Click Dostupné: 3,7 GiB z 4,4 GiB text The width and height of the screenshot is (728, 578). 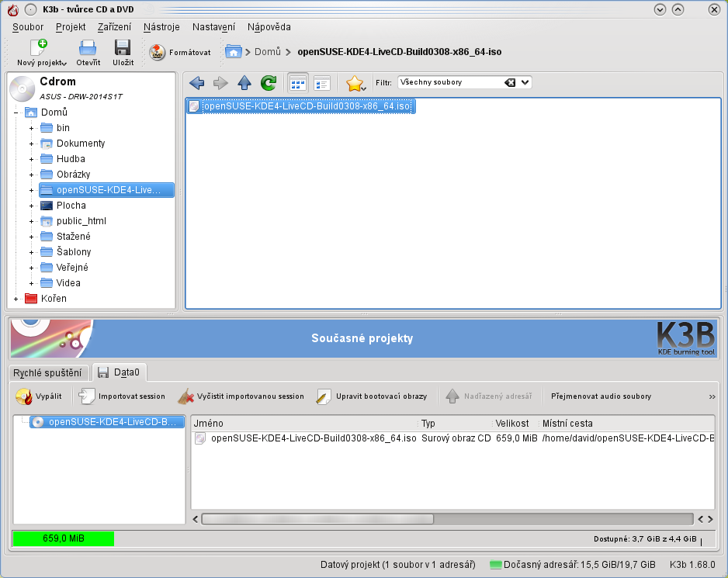[645, 539]
